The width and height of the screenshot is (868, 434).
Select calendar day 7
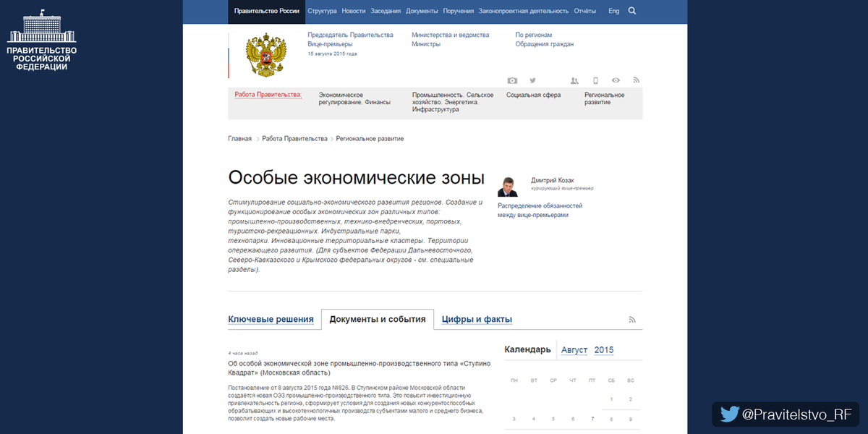(592, 418)
